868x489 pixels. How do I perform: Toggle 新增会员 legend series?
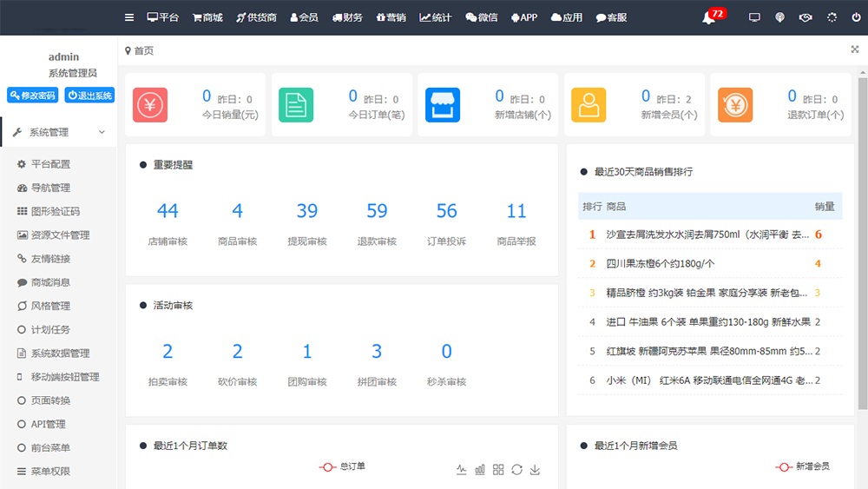pyautogui.click(x=802, y=466)
